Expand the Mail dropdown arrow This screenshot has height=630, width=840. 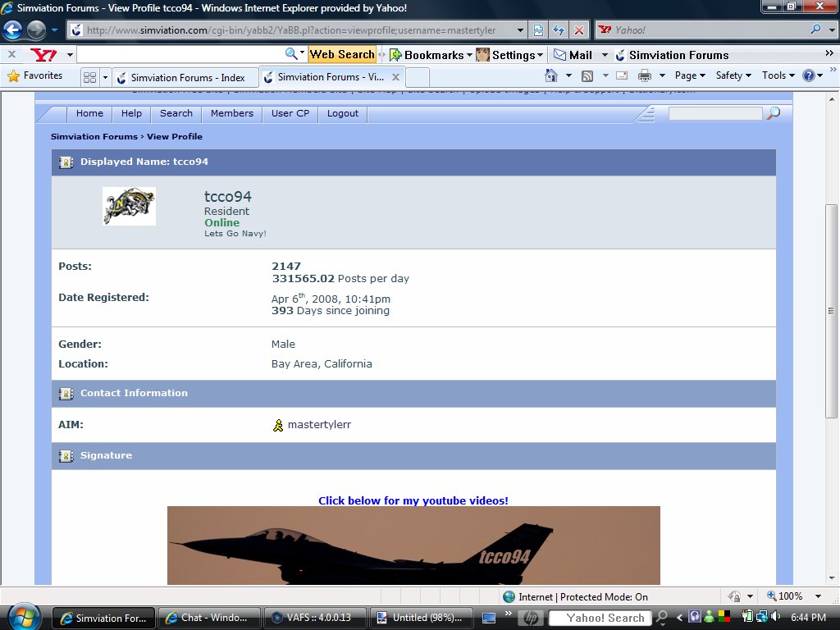pyautogui.click(x=605, y=55)
